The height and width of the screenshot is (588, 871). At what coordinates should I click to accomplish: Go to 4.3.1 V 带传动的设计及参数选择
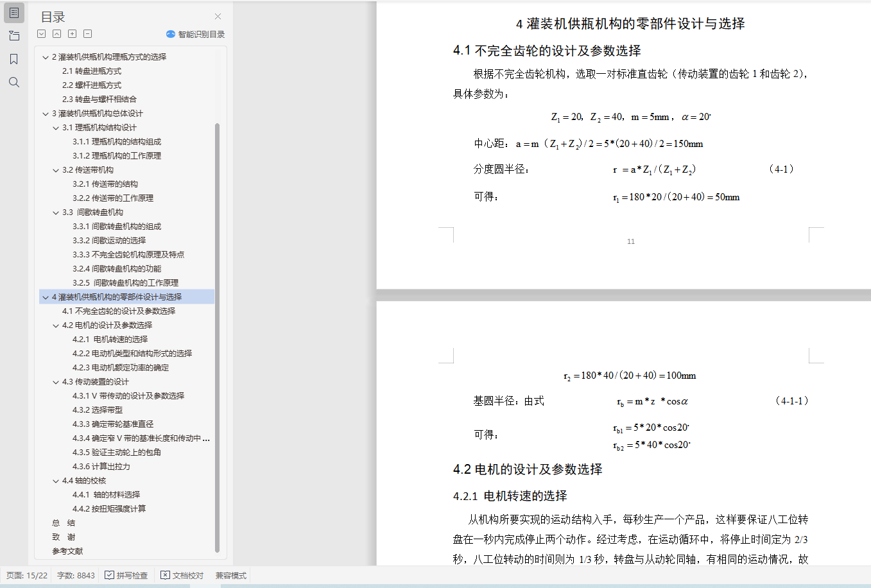pos(128,396)
